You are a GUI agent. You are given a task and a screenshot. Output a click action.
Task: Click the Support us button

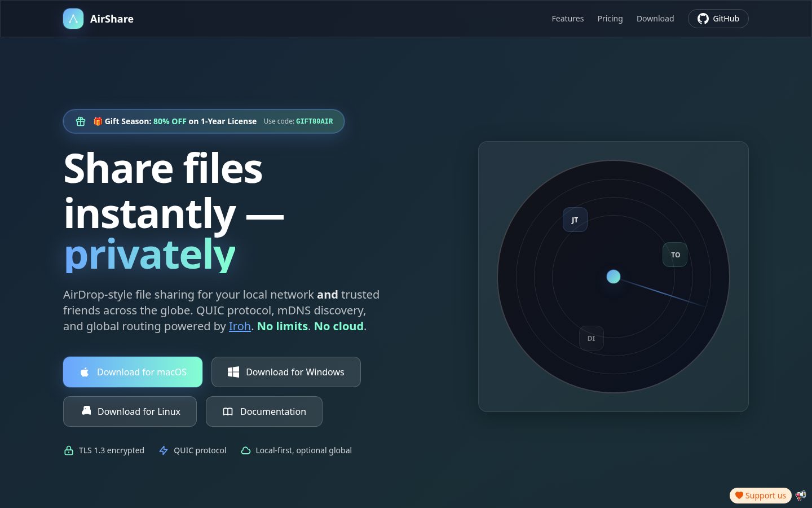(x=760, y=496)
